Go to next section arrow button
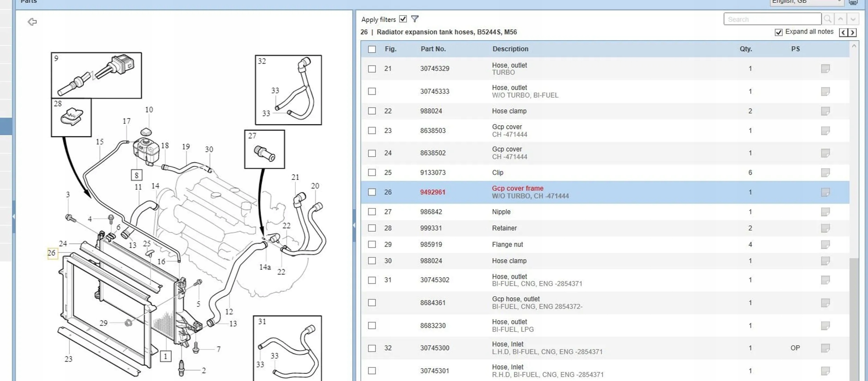Viewport: 868px width, 381px height. coord(852,32)
